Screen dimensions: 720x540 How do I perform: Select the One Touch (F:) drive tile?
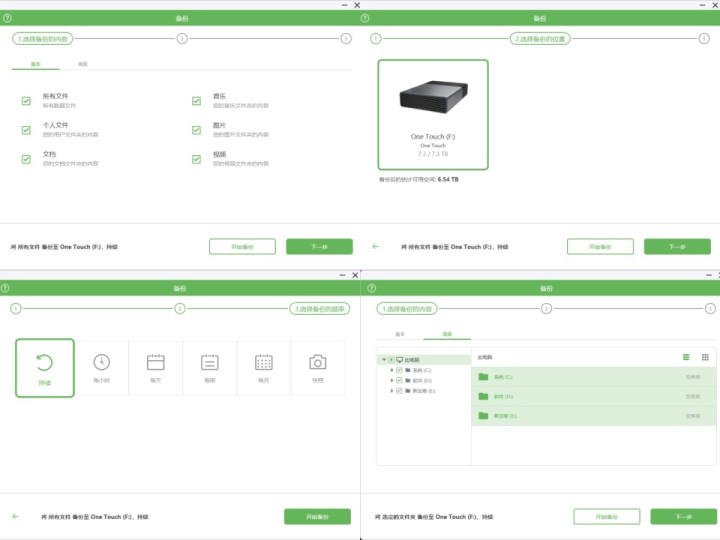433,114
